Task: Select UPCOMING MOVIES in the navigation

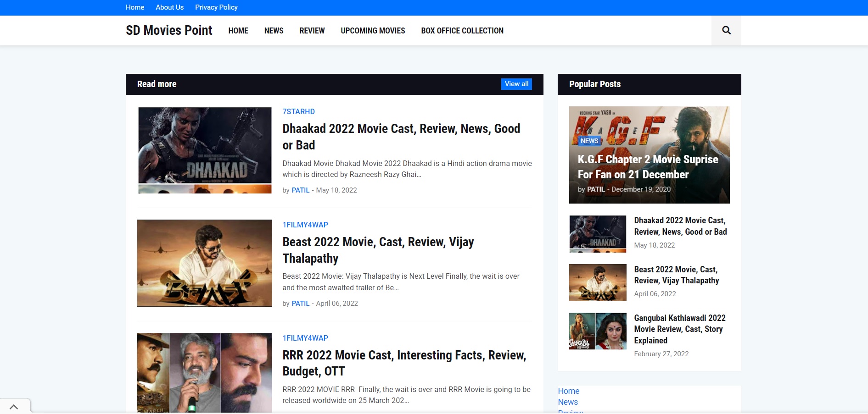Action: [x=373, y=31]
